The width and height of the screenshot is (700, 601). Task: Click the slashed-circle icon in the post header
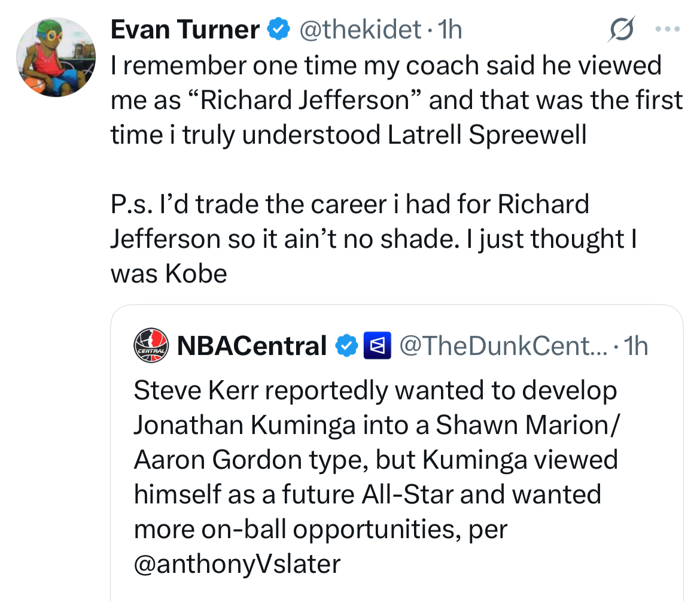620,29
